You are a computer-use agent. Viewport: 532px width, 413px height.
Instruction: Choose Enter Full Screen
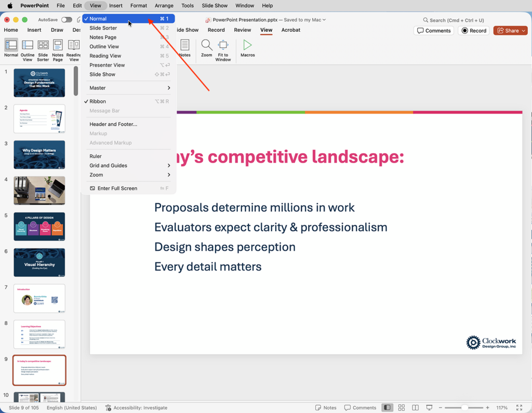[129, 188]
